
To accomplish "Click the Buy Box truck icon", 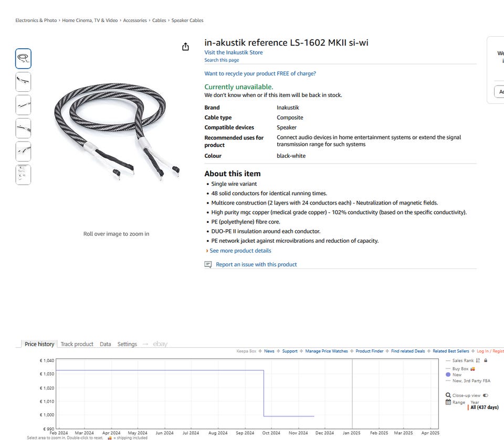I will pyautogui.click(x=472, y=369).
